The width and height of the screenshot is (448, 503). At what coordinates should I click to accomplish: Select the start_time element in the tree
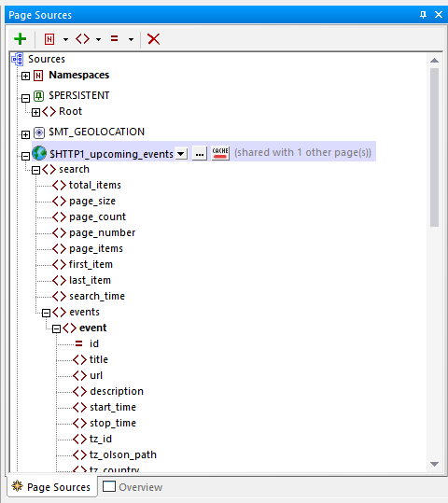point(113,407)
